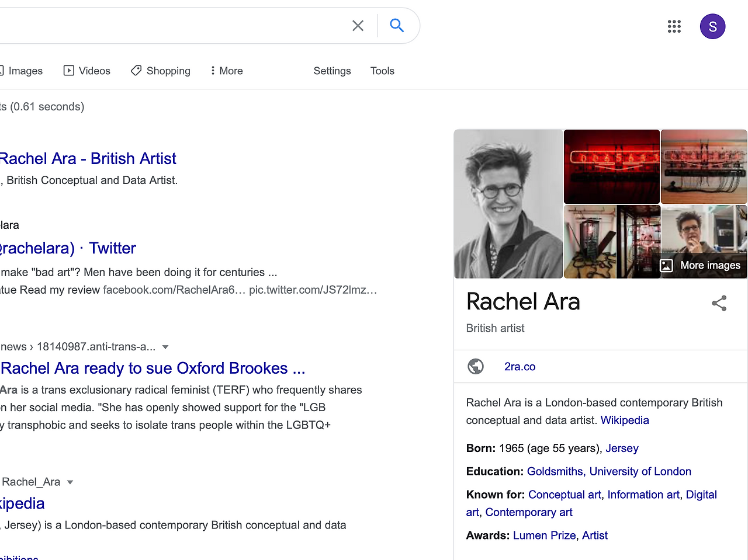
Task: Click the British artist subtitle
Action: coord(495,328)
